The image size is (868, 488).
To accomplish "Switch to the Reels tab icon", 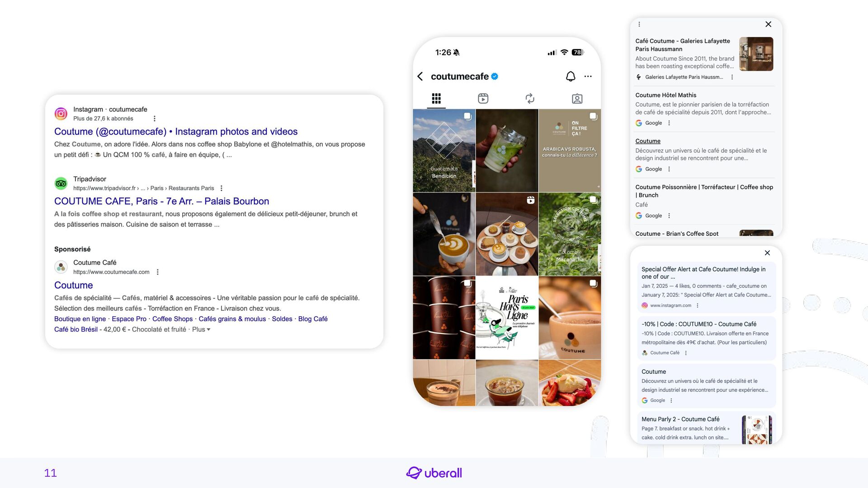I will [483, 99].
